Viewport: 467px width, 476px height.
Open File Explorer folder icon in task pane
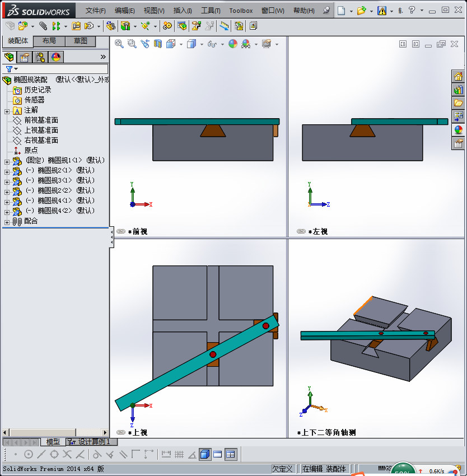click(x=458, y=103)
